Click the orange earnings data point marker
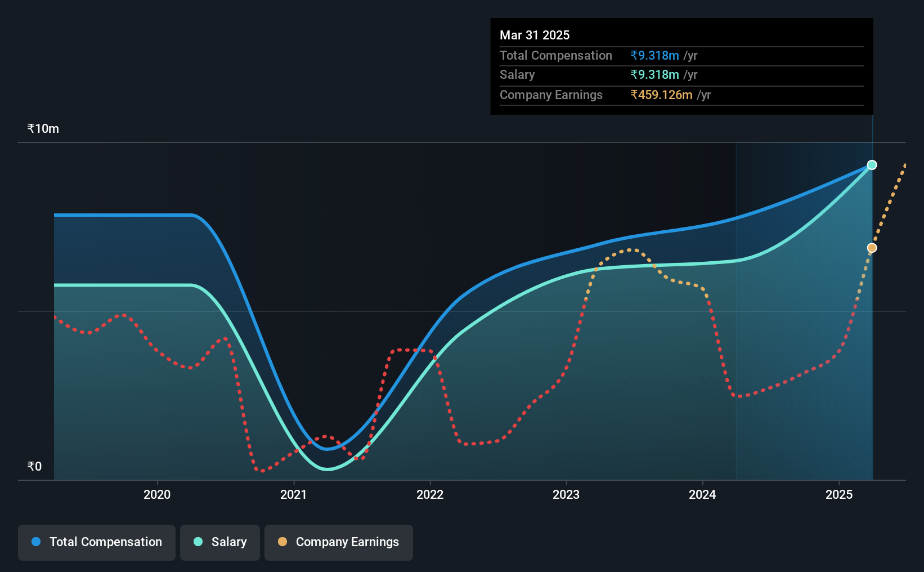The width and height of the screenshot is (924, 572). [x=872, y=248]
